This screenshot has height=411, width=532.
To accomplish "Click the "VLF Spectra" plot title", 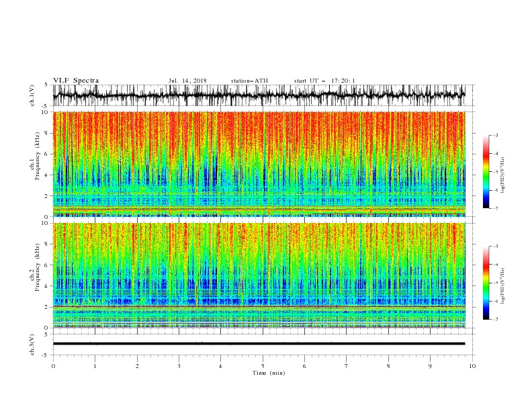I will point(76,81).
